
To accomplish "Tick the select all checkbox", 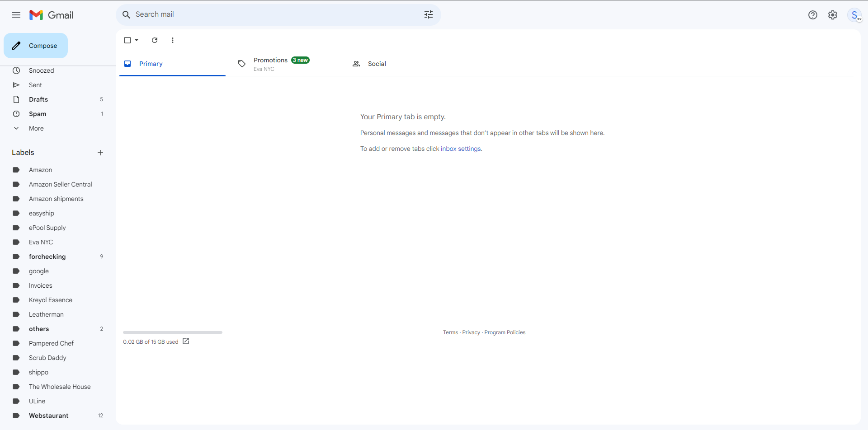I will click(x=127, y=40).
